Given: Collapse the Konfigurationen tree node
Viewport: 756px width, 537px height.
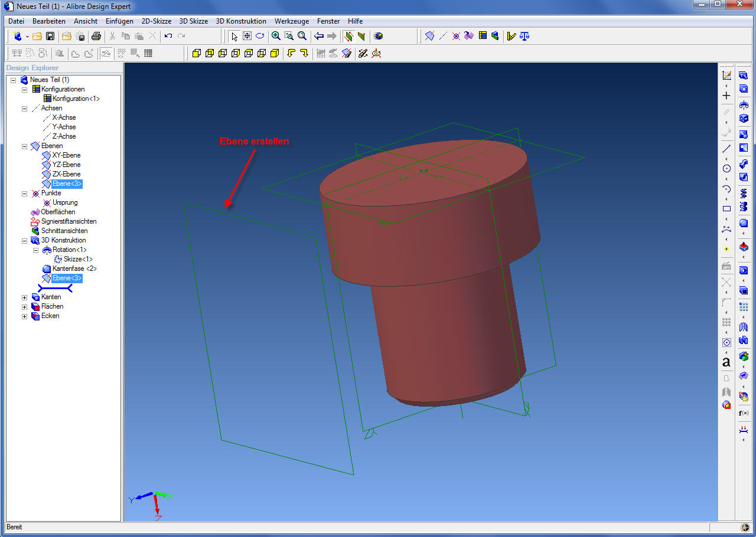Looking at the screenshot, I should click(x=24, y=89).
